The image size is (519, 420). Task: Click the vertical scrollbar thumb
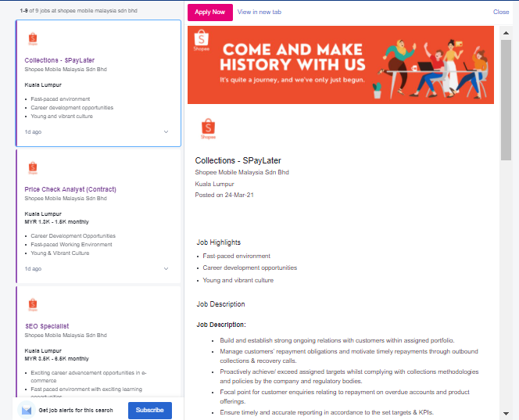[x=506, y=100]
